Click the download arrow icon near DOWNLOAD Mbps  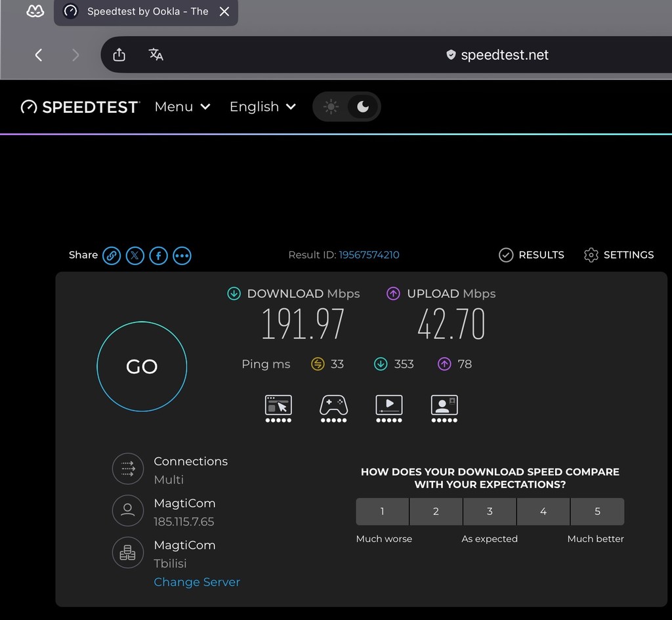click(x=234, y=293)
